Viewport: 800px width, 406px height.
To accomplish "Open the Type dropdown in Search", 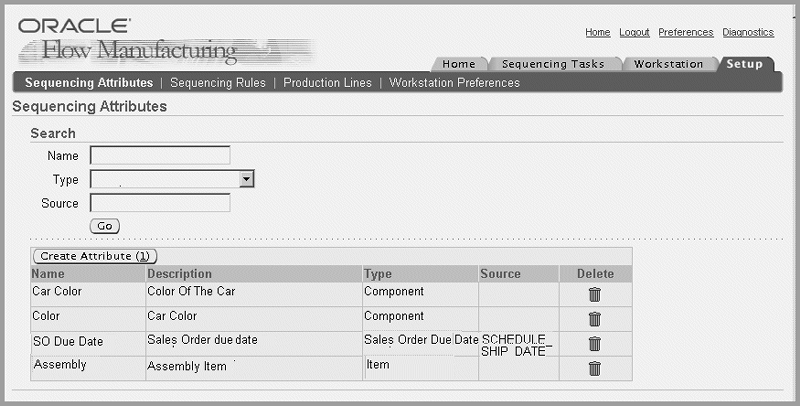I will [x=247, y=179].
